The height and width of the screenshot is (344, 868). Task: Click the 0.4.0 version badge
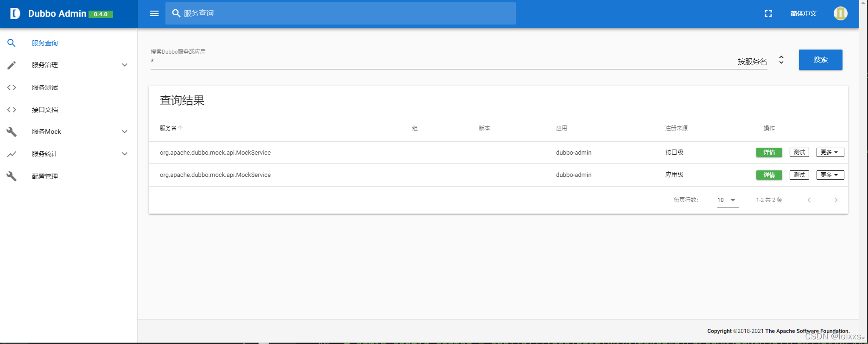[x=101, y=14]
